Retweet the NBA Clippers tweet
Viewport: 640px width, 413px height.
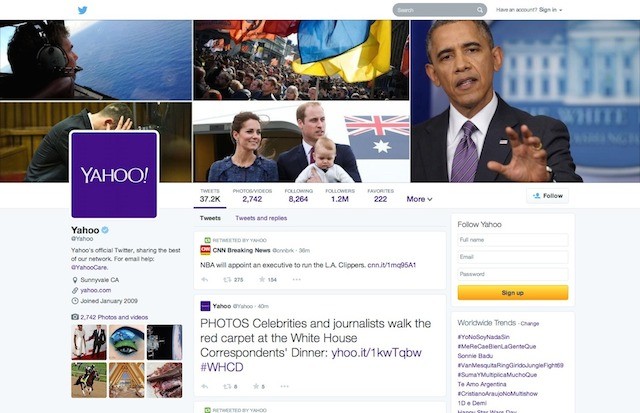point(227,280)
